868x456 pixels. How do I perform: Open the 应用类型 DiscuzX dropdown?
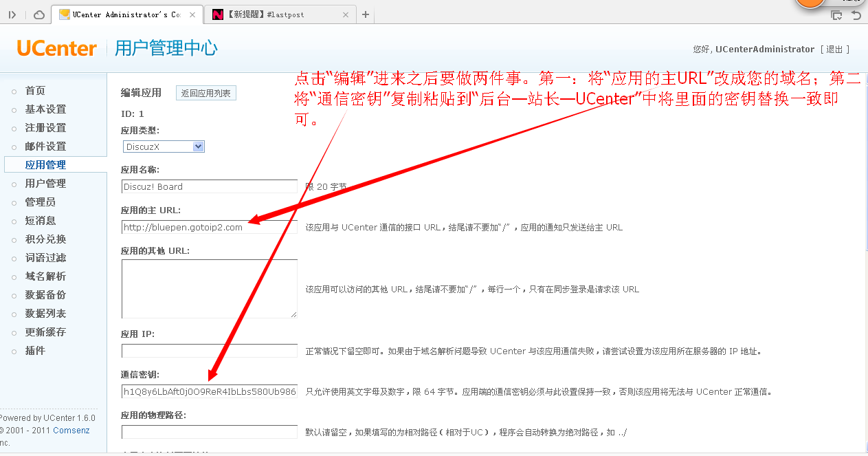point(164,146)
